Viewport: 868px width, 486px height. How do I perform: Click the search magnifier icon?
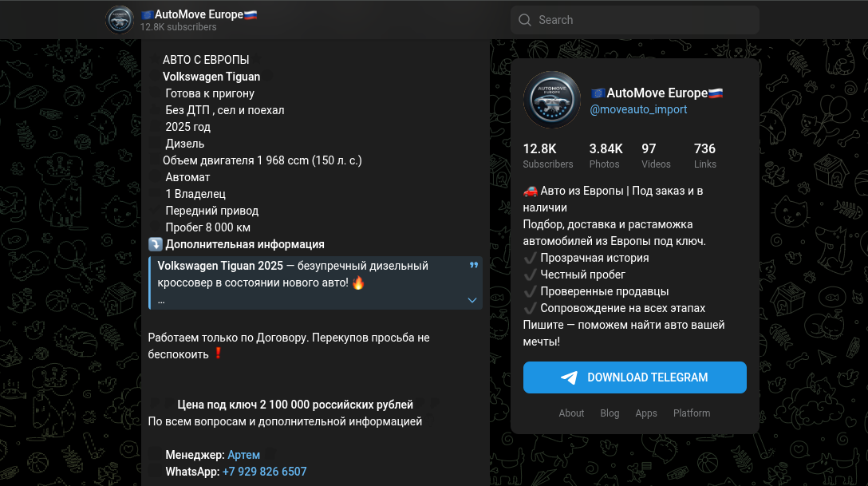(525, 20)
